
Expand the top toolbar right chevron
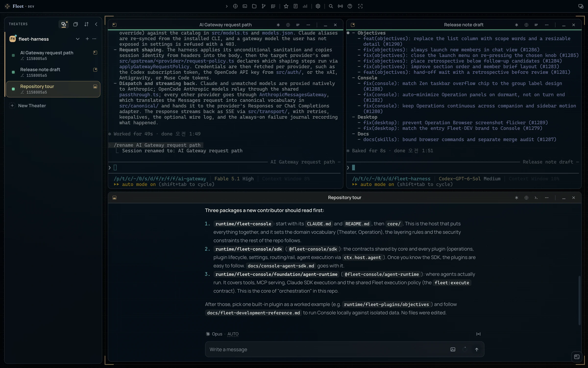coord(227,6)
